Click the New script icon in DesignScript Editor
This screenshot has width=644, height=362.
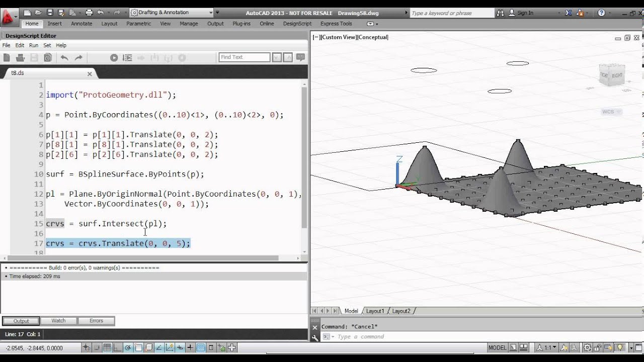[7, 58]
